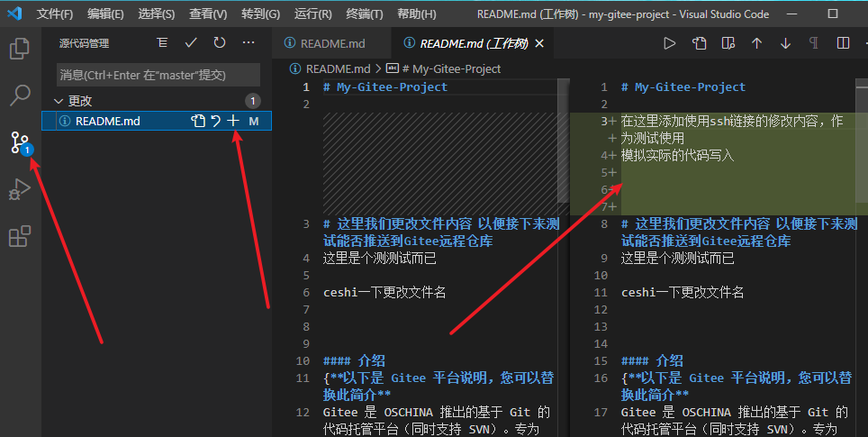Open the Extensions view
The image size is (868, 437).
[x=20, y=236]
